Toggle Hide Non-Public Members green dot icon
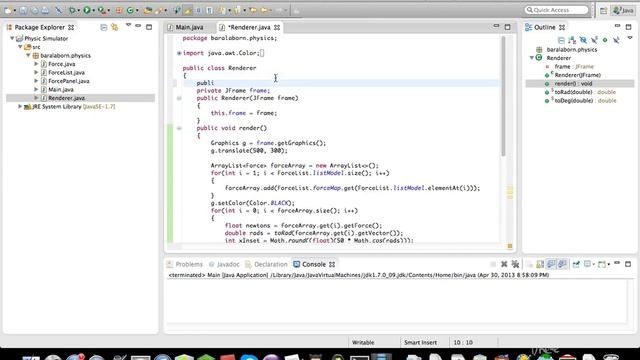The image size is (640, 360). tap(605, 40)
